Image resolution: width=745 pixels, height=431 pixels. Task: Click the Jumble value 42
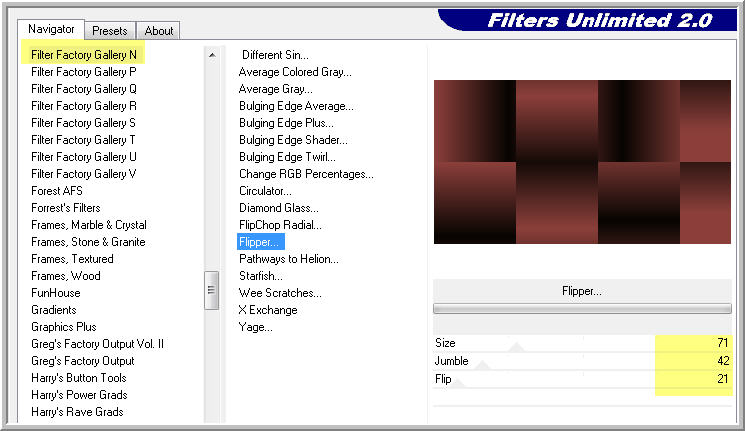(723, 361)
